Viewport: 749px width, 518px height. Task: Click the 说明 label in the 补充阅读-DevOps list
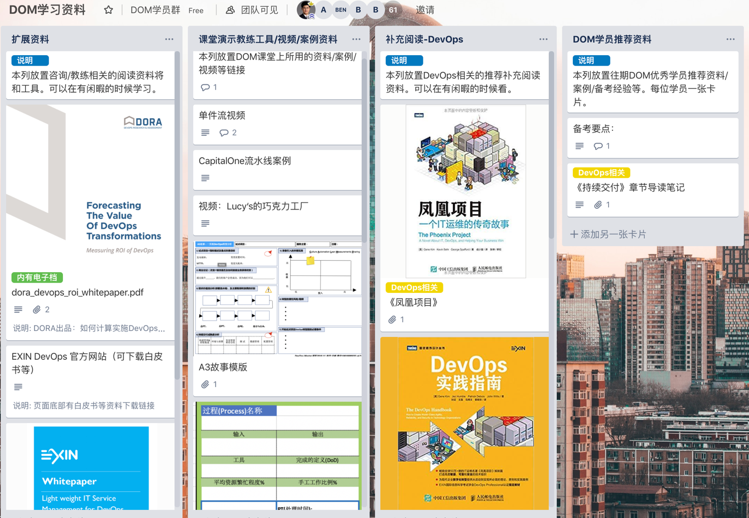(404, 60)
